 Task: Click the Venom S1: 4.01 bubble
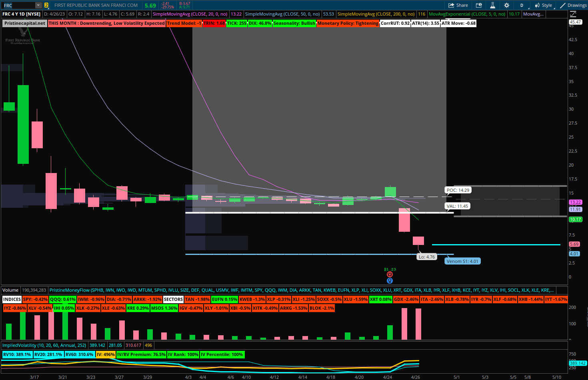click(x=462, y=261)
